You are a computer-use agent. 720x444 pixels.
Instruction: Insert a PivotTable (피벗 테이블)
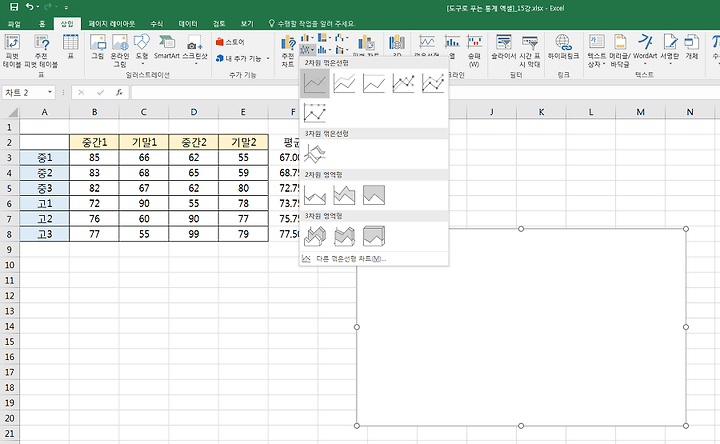(12, 51)
